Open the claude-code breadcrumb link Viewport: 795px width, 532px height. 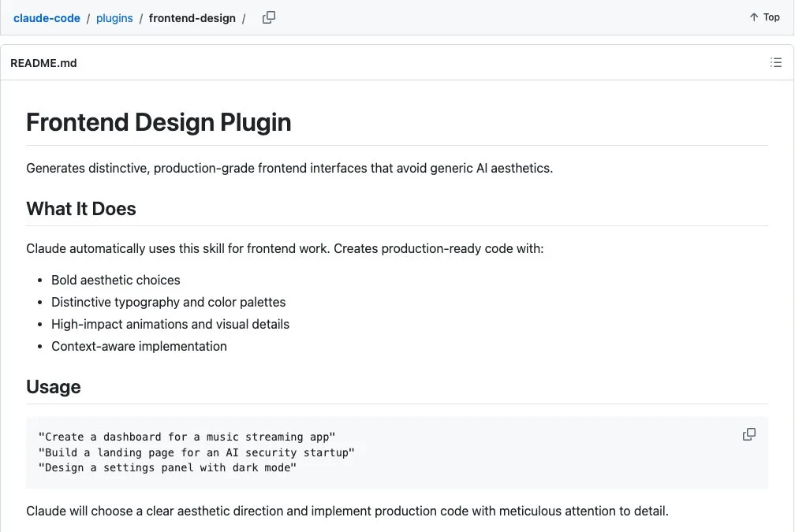47,18
